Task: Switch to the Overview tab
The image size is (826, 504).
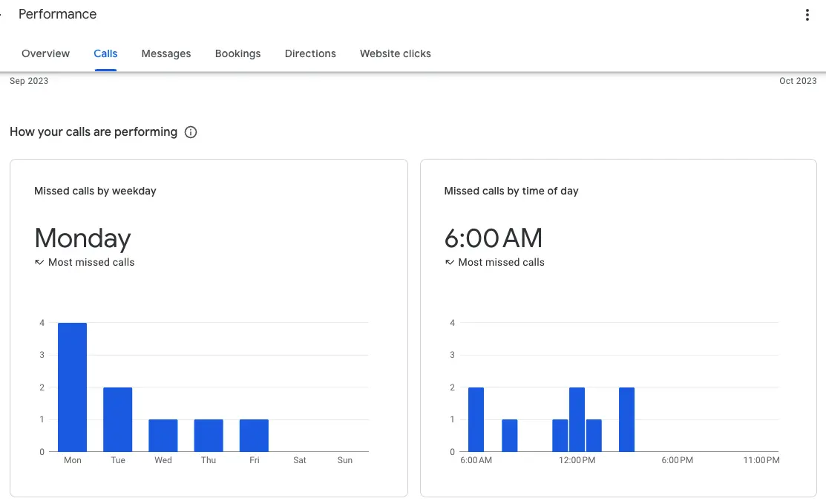Action: coord(45,53)
